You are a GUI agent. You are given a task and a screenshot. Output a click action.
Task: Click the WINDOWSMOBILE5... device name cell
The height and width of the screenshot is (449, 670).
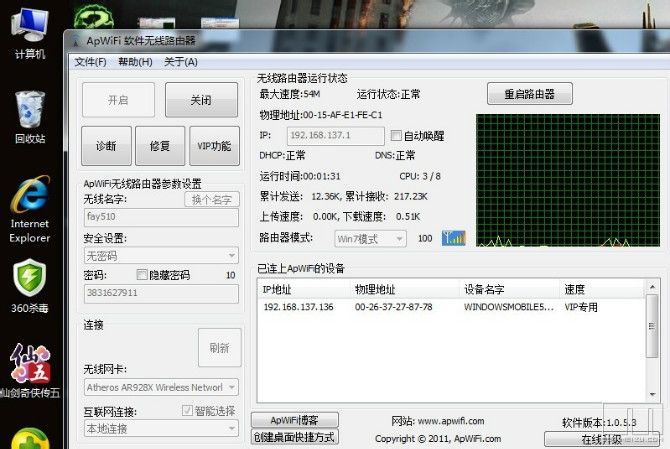coord(508,307)
